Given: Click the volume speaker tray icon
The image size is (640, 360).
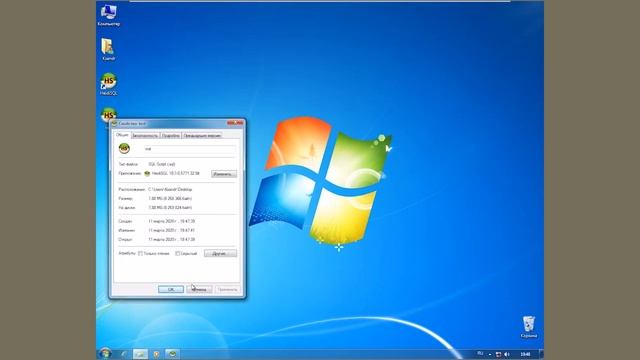Looking at the screenshot, I should tap(507, 354).
